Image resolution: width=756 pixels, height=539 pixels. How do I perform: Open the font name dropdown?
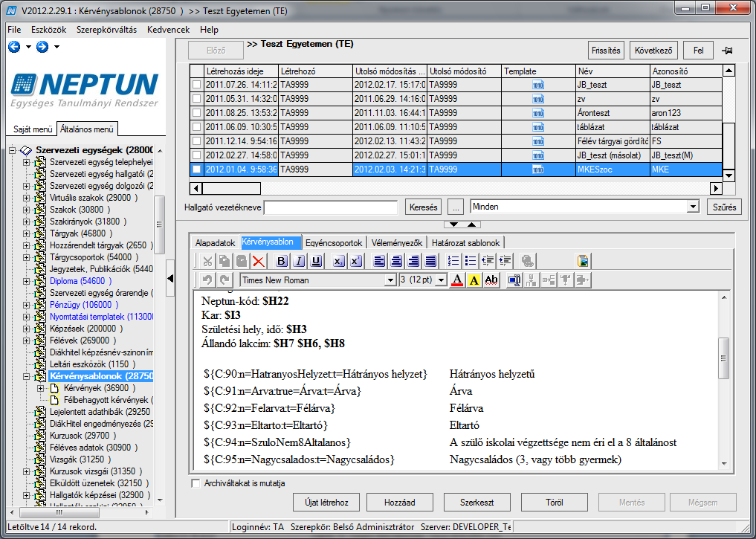[x=390, y=280]
